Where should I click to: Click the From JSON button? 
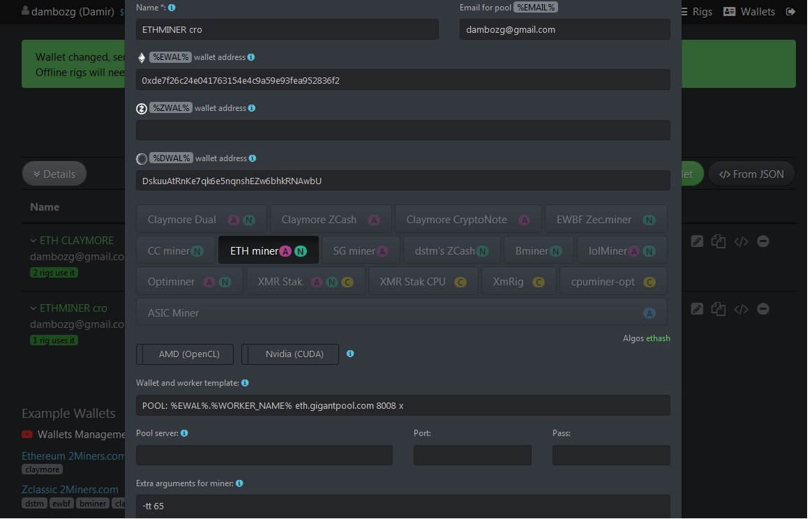[751, 174]
